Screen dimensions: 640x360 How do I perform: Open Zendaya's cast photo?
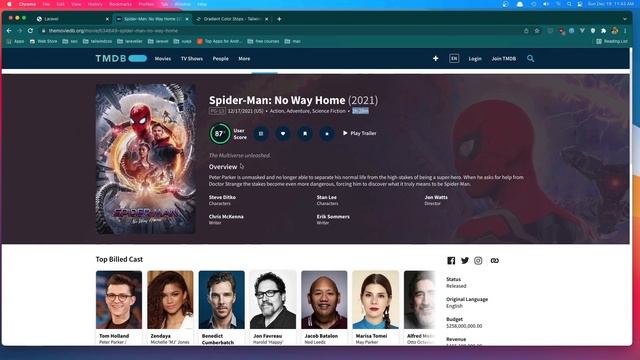click(x=170, y=300)
